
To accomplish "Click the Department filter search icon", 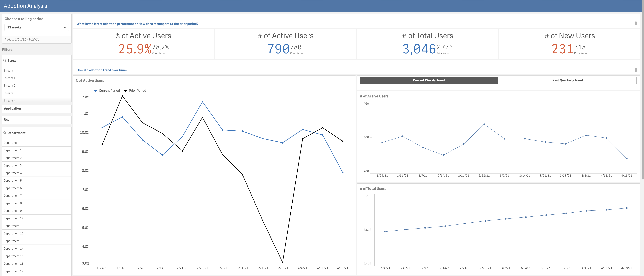I will [x=5, y=133].
